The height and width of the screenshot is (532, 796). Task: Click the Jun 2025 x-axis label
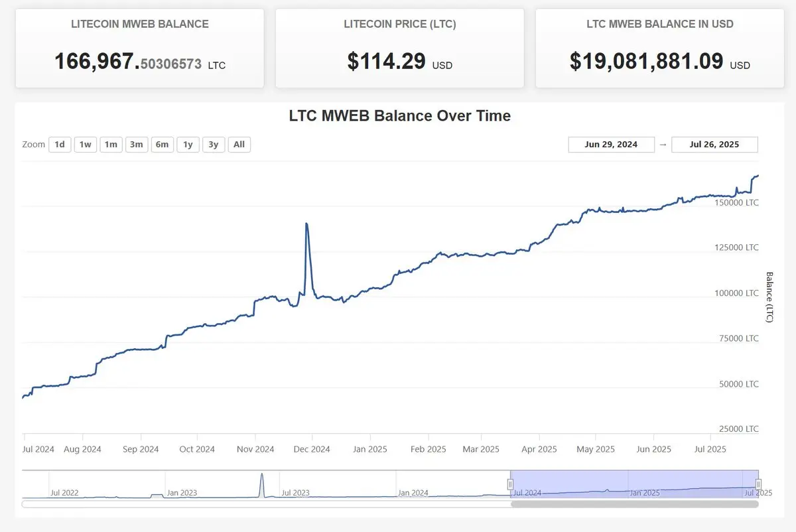(654, 449)
